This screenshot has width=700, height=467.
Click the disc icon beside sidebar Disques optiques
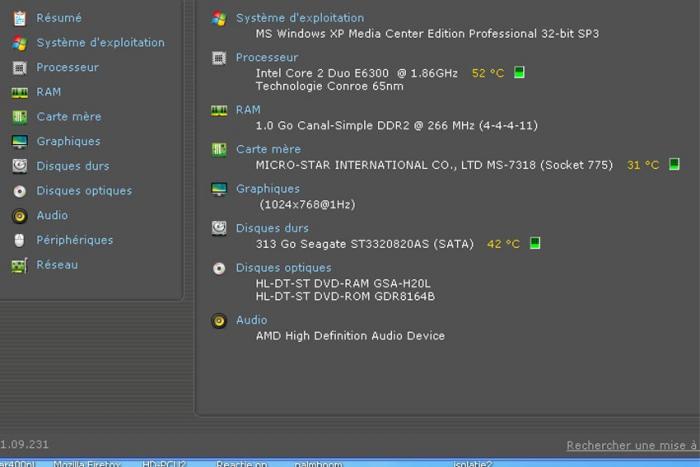tap(20, 191)
